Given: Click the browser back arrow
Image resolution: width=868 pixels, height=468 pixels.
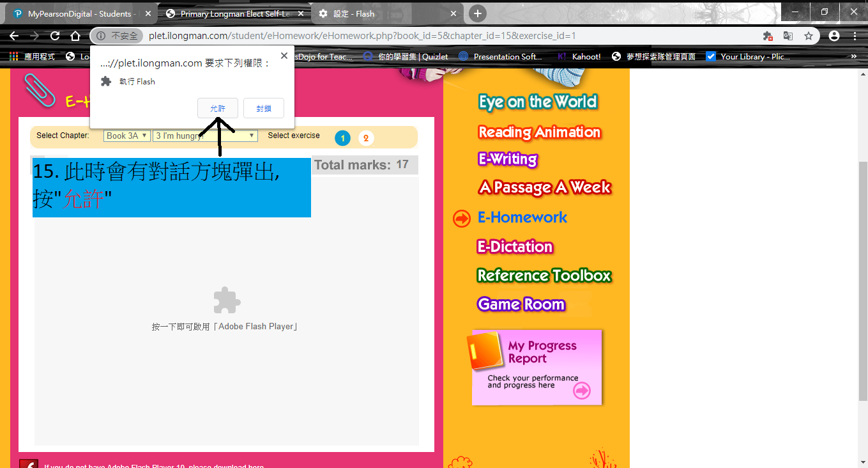Looking at the screenshot, I should pyautogui.click(x=14, y=36).
